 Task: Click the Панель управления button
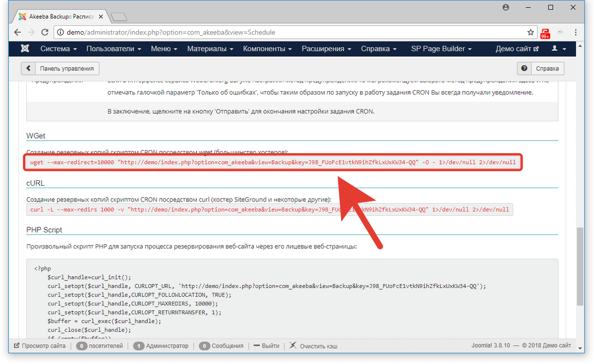pyautogui.click(x=60, y=68)
